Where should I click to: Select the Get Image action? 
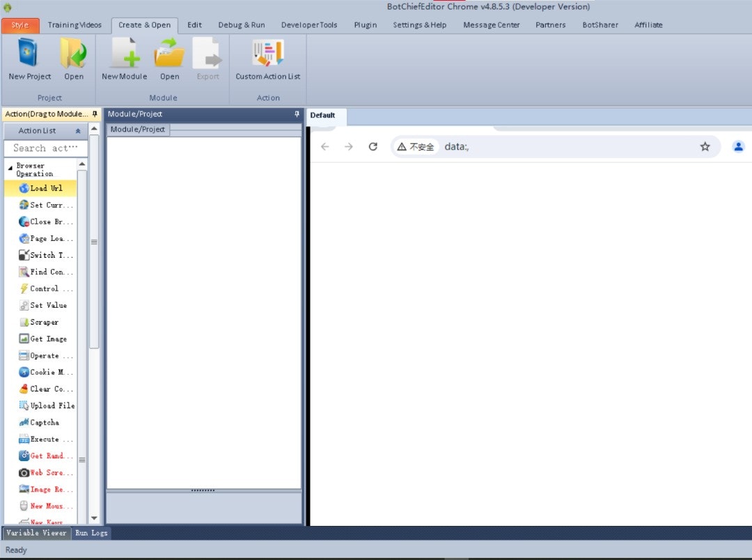[42, 339]
